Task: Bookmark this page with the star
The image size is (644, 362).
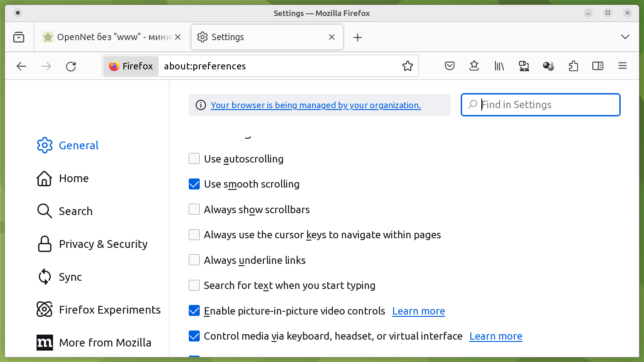Action: pyautogui.click(x=408, y=66)
